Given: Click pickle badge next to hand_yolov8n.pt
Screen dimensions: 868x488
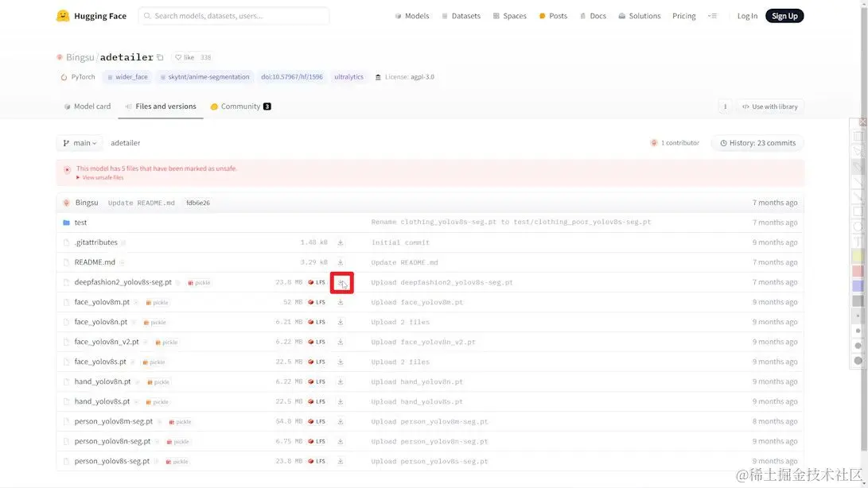Looking at the screenshot, I should pos(158,382).
